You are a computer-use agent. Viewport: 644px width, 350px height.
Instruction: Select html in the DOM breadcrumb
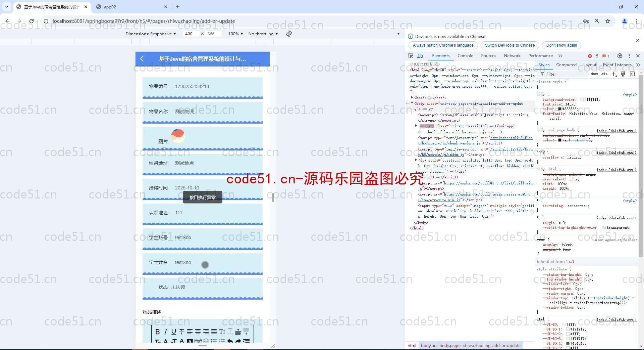(412, 345)
